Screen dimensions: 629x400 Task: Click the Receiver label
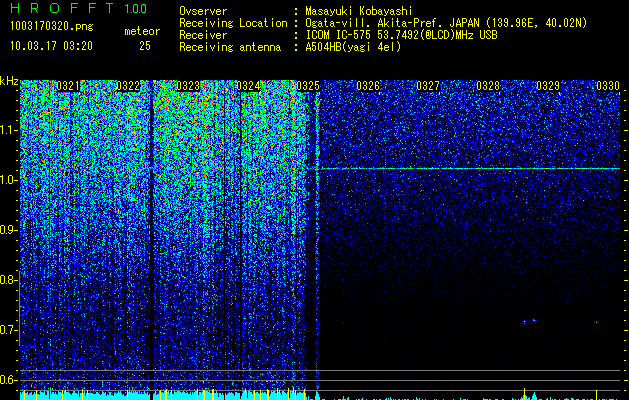tap(203, 35)
